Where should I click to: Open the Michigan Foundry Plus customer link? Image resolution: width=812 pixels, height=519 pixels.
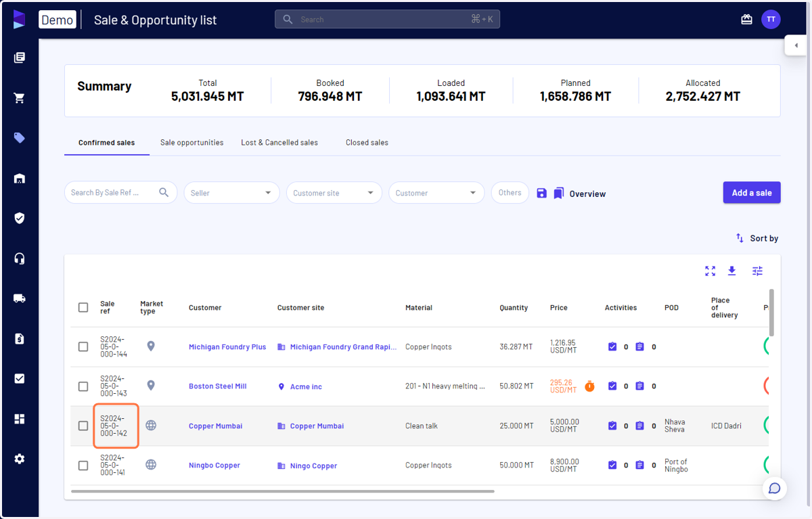[x=227, y=347]
